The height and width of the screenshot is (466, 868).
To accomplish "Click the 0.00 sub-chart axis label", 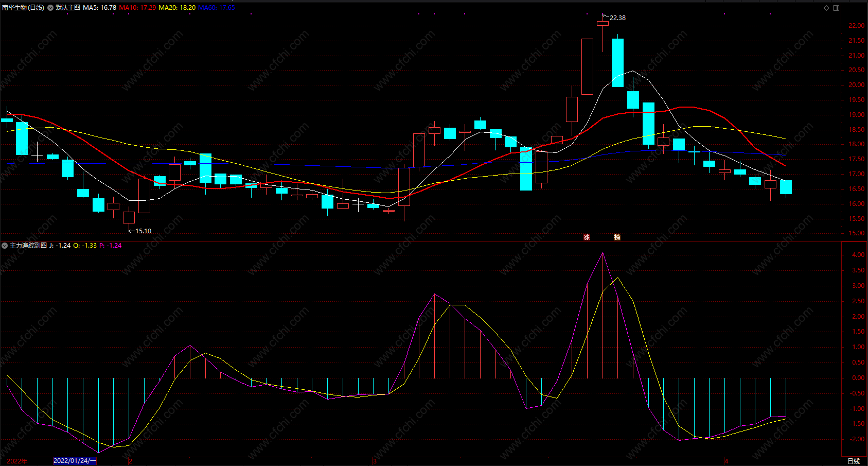I will [858, 378].
